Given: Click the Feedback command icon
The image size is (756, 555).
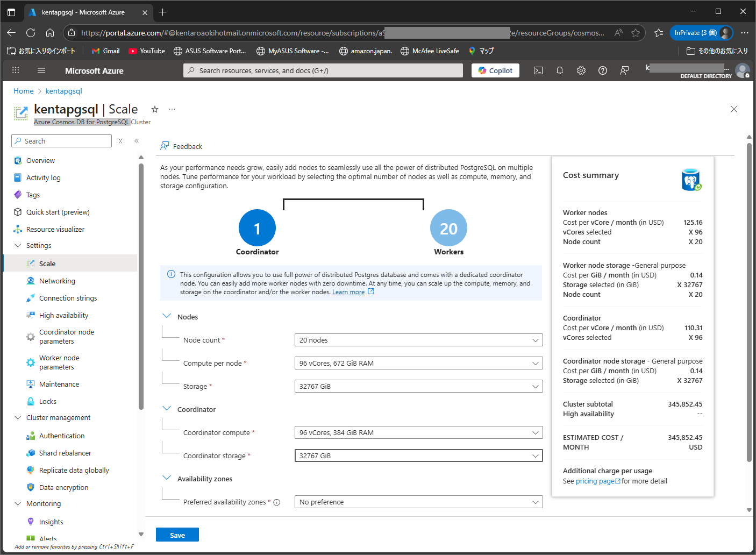Looking at the screenshot, I should 165,146.
